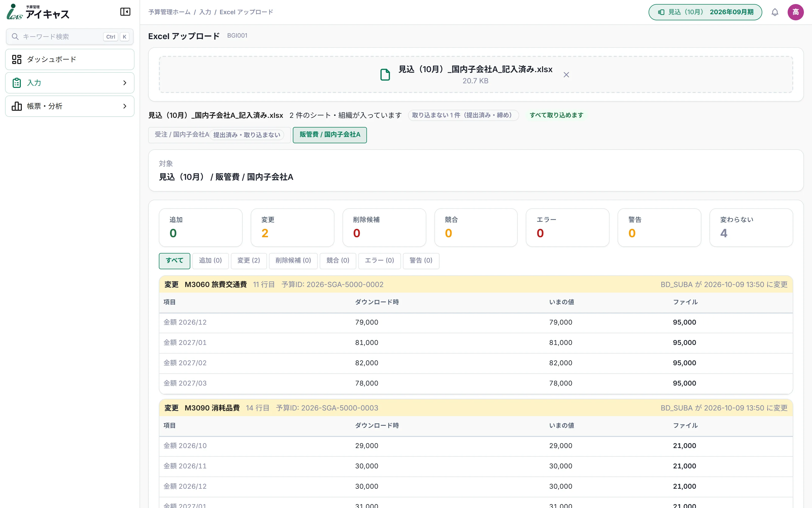Image resolution: width=812 pixels, height=508 pixels.
Task: Click the Excel アップロード breadcrumb
Action: 246,12
